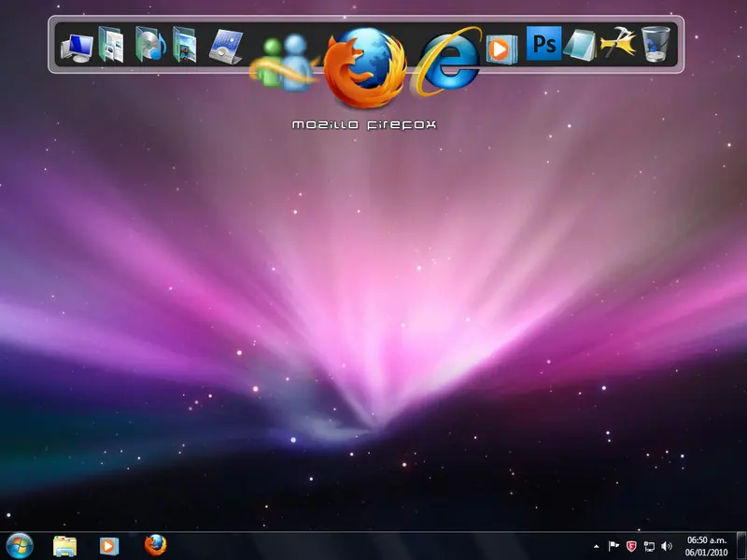Open Media Player from the taskbar
The image size is (747, 560).
coord(109,546)
